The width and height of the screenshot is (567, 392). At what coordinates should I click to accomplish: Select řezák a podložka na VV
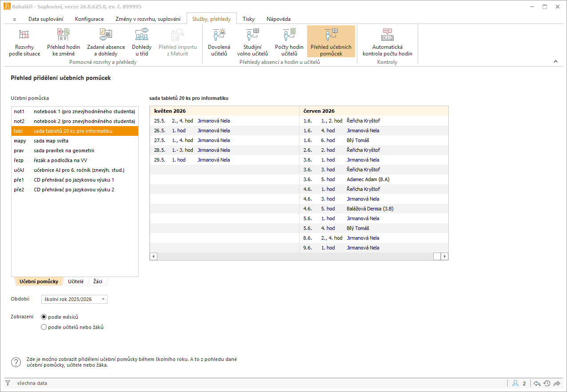(x=75, y=160)
